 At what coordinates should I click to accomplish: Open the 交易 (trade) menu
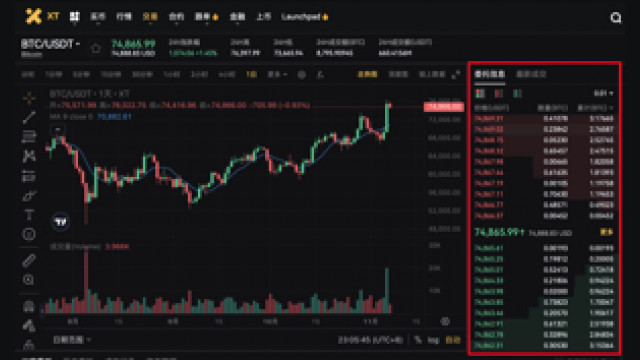(150, 17)
